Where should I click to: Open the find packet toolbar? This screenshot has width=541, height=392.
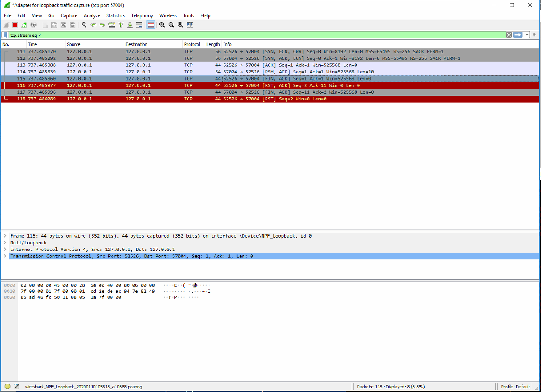click(84, 25)
